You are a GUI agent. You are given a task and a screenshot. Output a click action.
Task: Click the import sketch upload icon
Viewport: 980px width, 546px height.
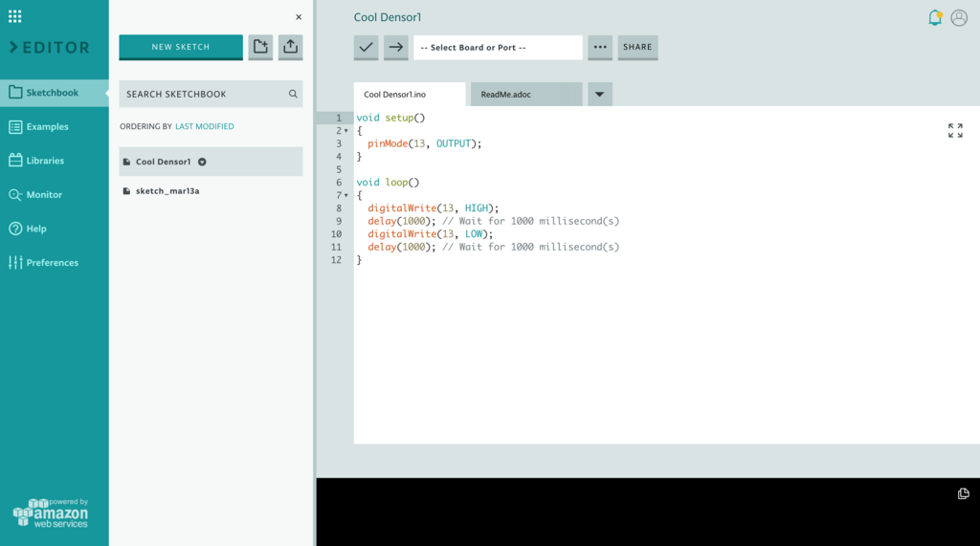tap(291, 47)
